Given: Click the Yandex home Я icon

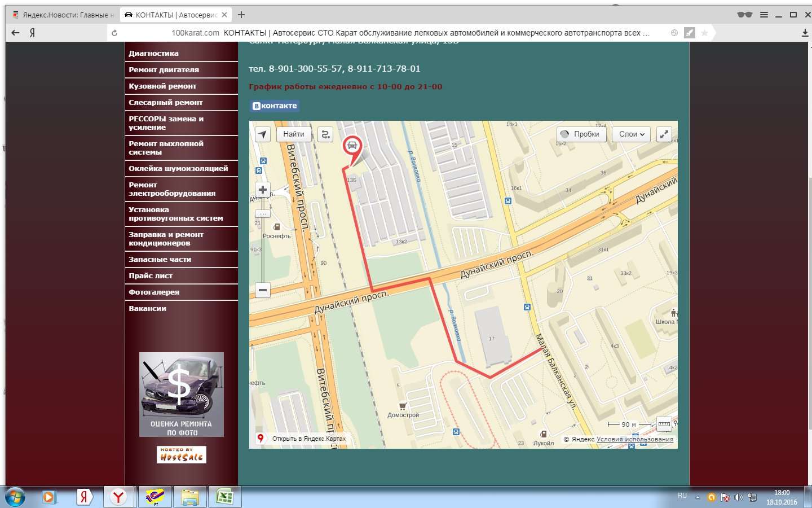Looking at the screenshot, I should coord(32,33).
